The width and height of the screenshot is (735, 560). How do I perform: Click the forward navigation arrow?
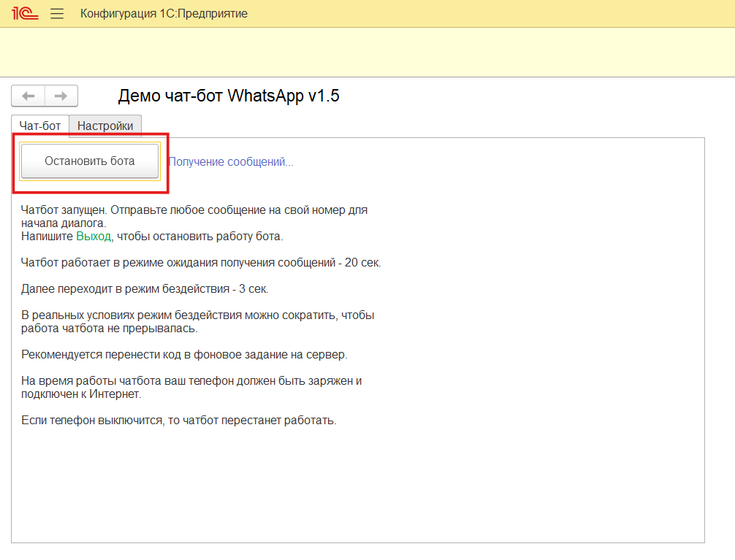pyautogui.click(x=61, y=96)
